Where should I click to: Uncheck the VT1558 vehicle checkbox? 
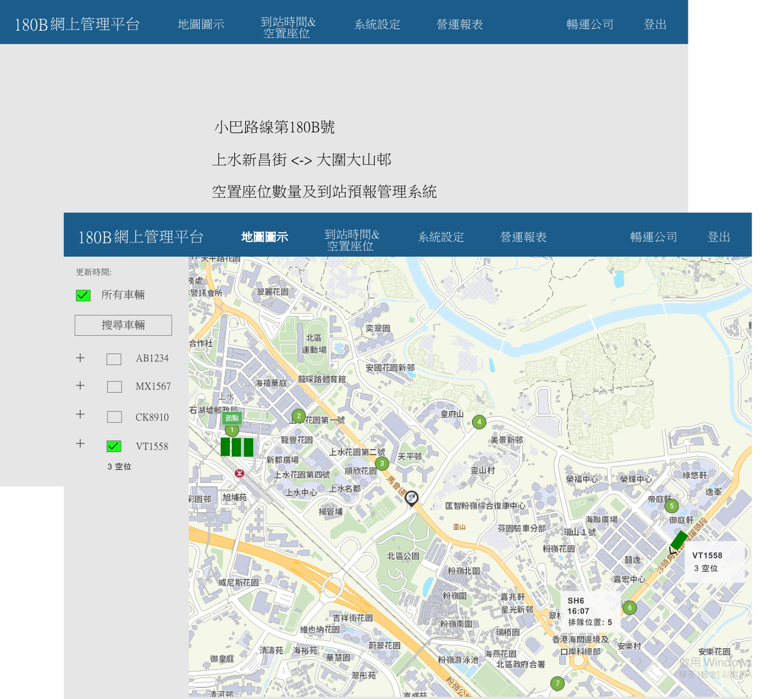pos(114,447)
